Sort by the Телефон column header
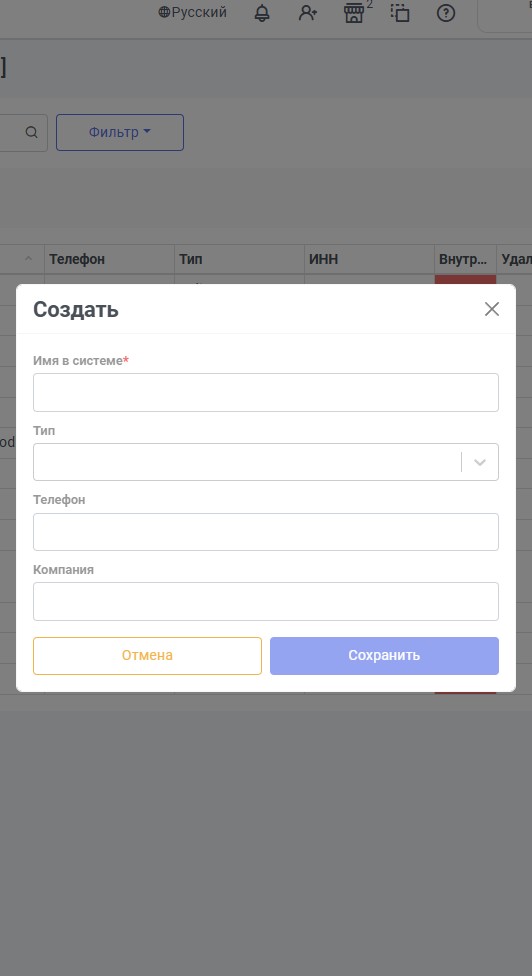532x976 pixels. coord(110,259)
